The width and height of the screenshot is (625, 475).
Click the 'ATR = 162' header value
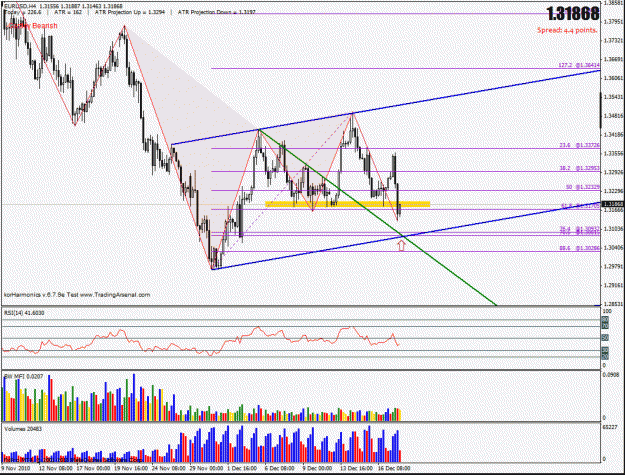(68, 12)
